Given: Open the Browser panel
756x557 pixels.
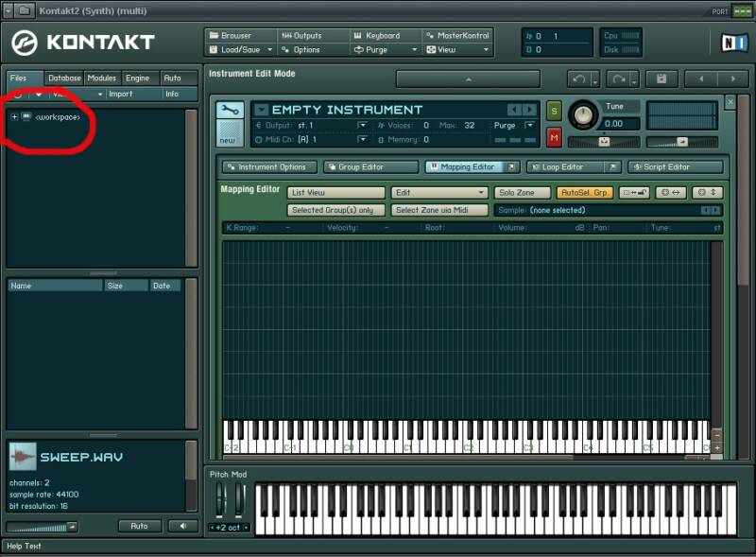Looking at the screenshot, I should (241, 36).
